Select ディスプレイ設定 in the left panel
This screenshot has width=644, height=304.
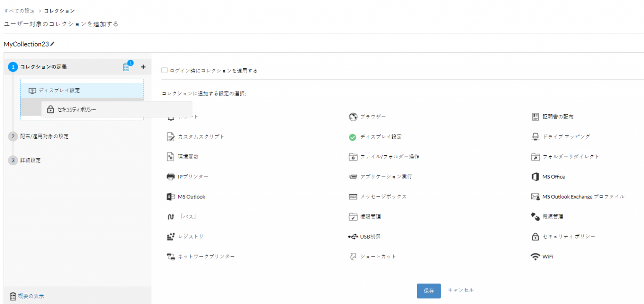[59, 90]
